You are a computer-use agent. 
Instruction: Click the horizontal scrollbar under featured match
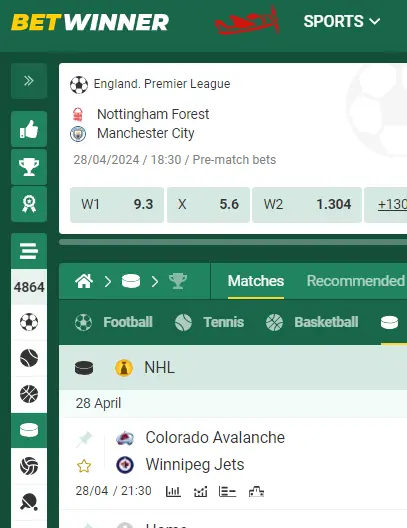click(233, 242)
